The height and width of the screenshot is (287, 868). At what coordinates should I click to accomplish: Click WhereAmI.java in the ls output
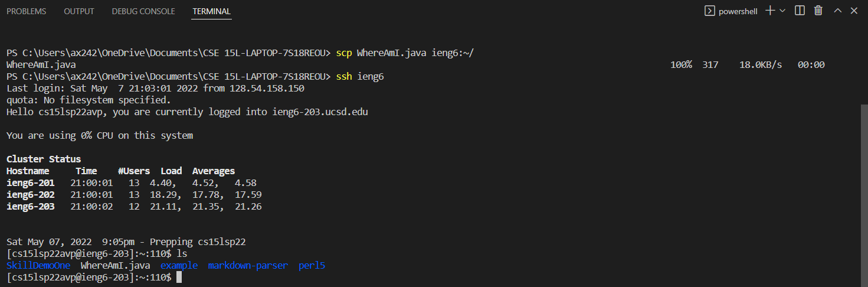[116, 266]
